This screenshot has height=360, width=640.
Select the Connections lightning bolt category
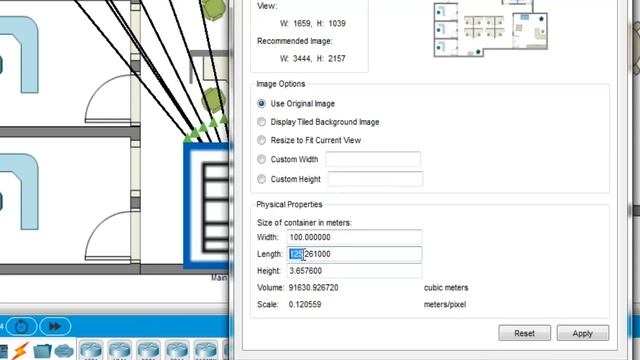[20, 350]
